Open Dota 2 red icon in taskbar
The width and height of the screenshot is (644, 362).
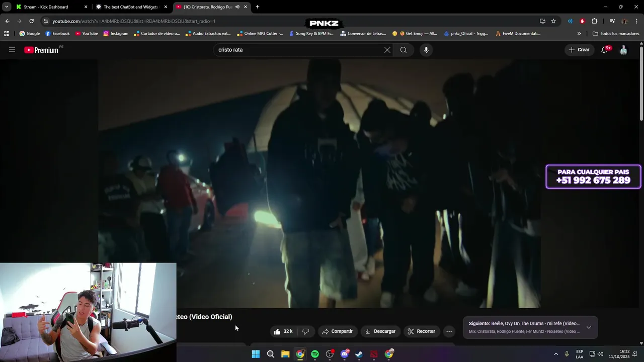pyautogui.click(x=374, y=354)
